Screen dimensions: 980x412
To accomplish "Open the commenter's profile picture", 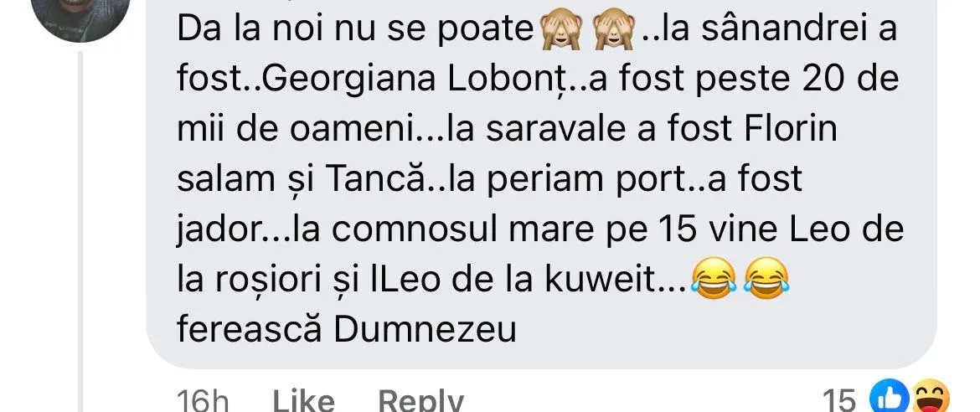I will tap(80, 13).
